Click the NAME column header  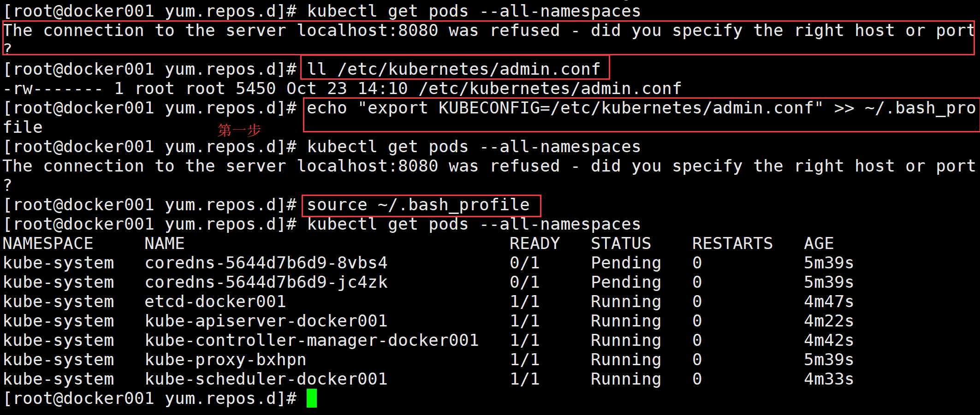click(165, 243)
